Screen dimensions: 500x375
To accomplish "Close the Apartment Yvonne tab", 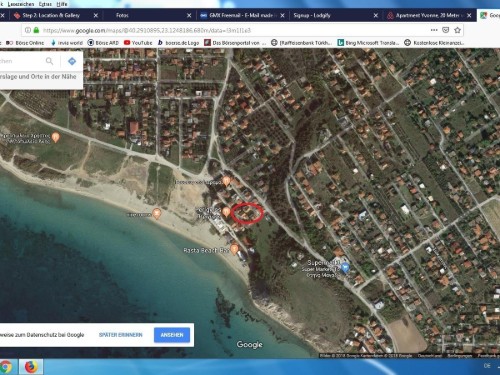I will tap(469, 15).
